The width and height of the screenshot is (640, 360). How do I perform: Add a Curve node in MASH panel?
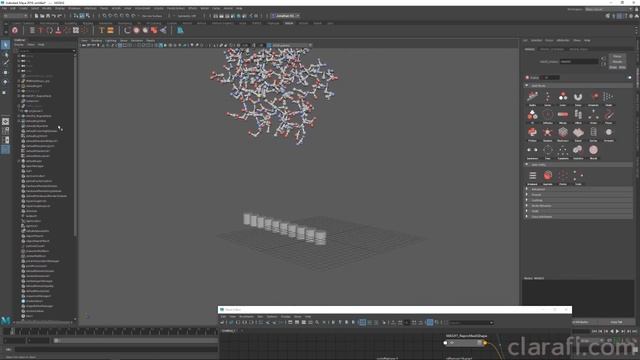click(x=547, y=97)
